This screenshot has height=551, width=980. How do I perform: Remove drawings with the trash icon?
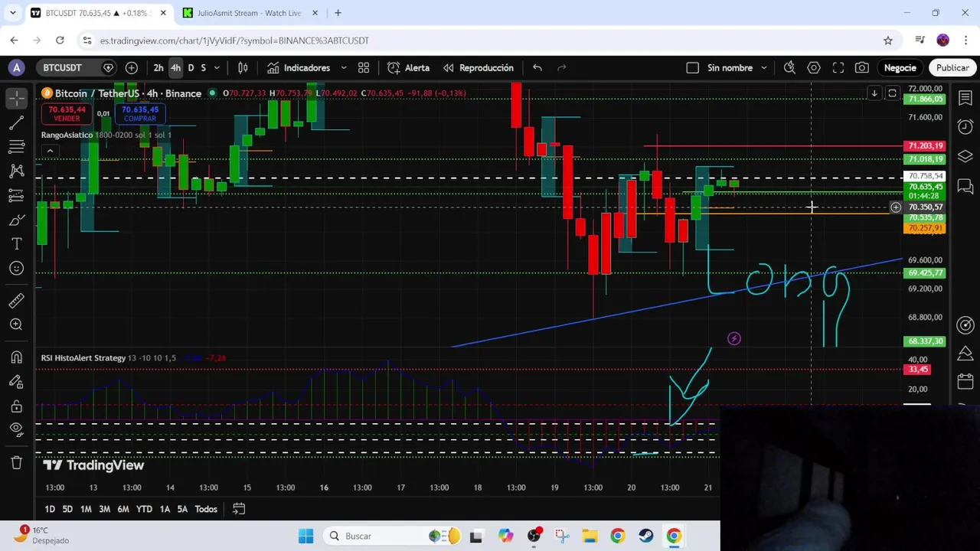(17, 462)
